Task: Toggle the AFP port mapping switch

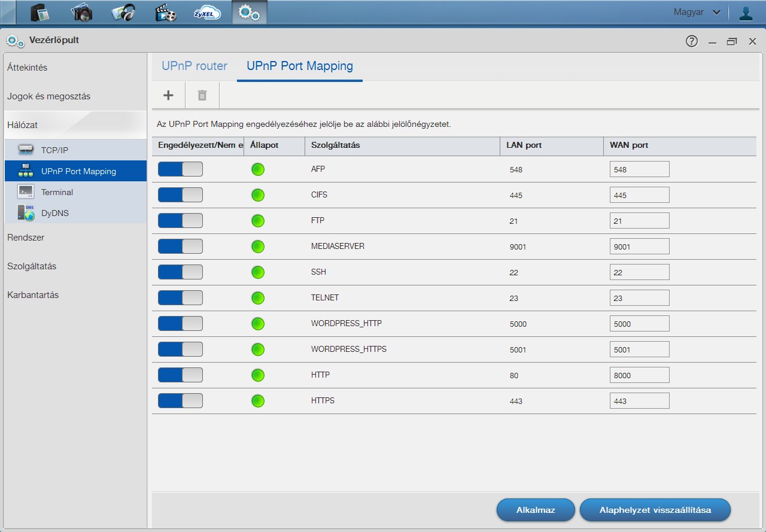Action: 180,169
